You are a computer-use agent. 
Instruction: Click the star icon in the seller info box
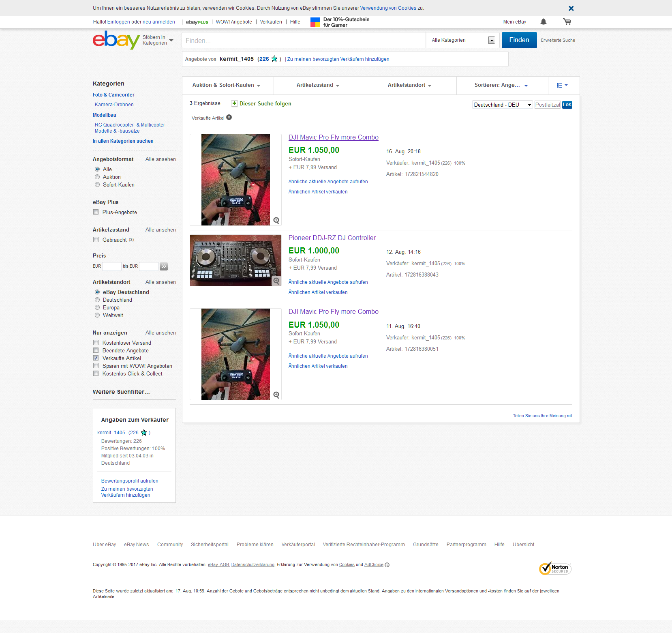coord(144,433)
